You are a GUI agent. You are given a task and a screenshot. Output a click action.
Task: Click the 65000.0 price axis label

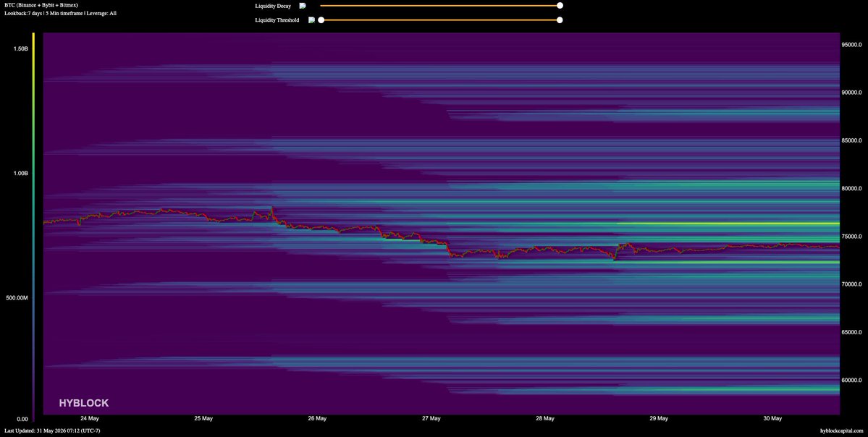(x=851, y=332)
